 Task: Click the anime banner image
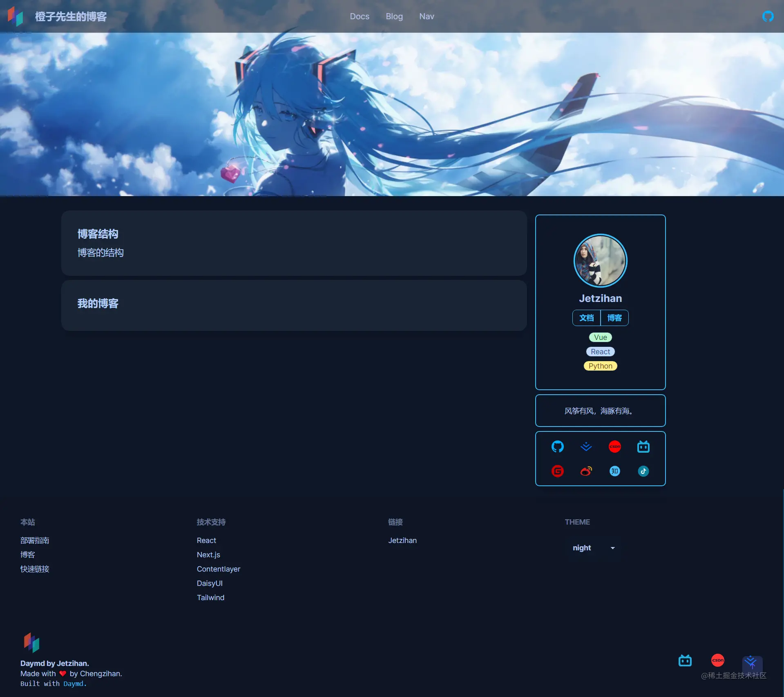[392, 114]
